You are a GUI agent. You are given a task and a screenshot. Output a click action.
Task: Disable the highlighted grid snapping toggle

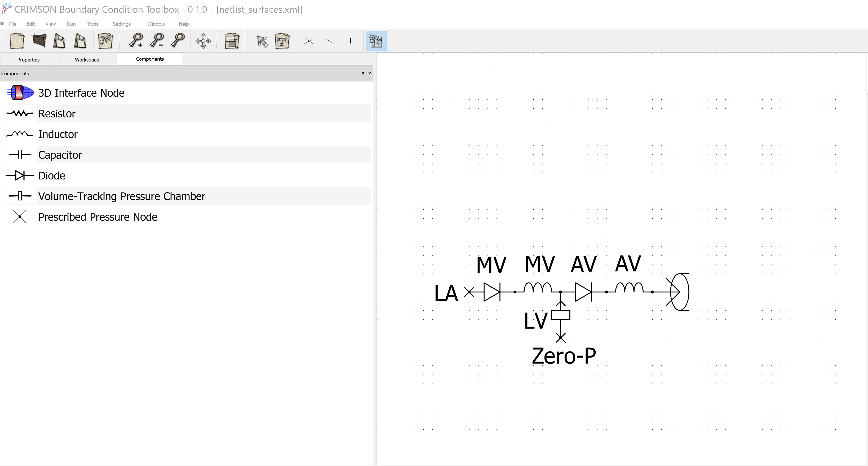click(x=376, y=41)
